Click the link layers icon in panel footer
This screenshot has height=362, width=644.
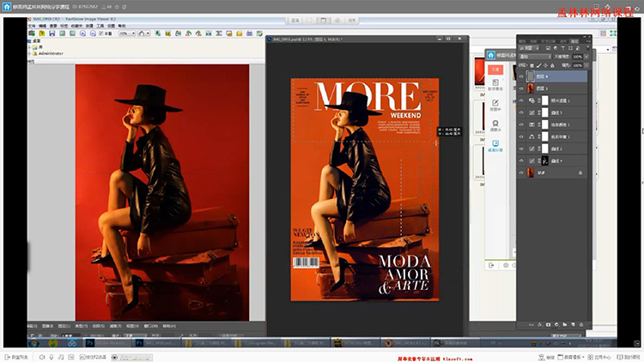[532, 324]
